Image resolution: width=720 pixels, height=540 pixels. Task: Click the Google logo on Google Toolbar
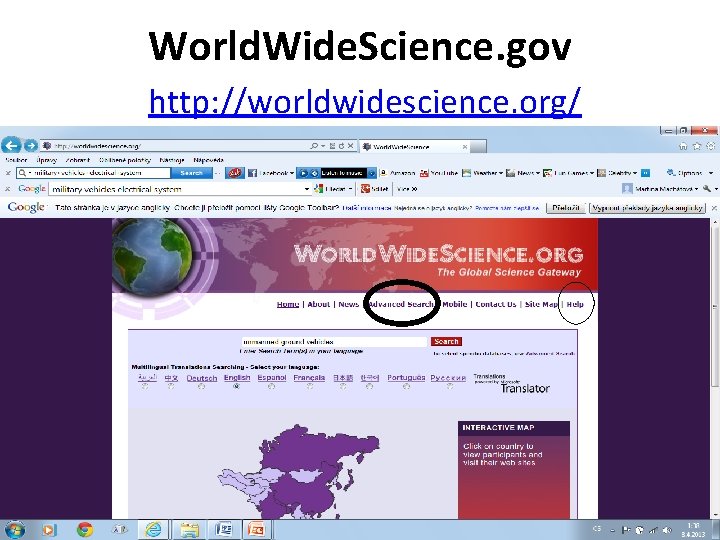31,189
